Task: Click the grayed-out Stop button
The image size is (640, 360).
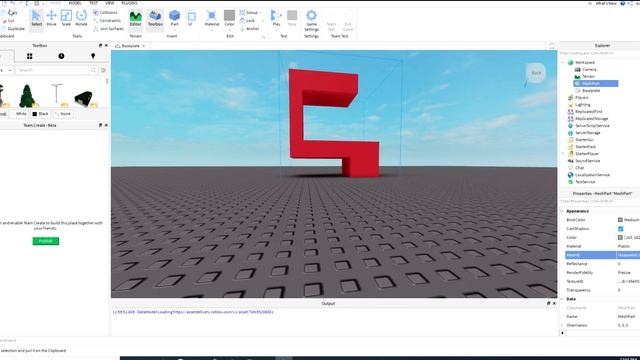Action: point(292,18)
